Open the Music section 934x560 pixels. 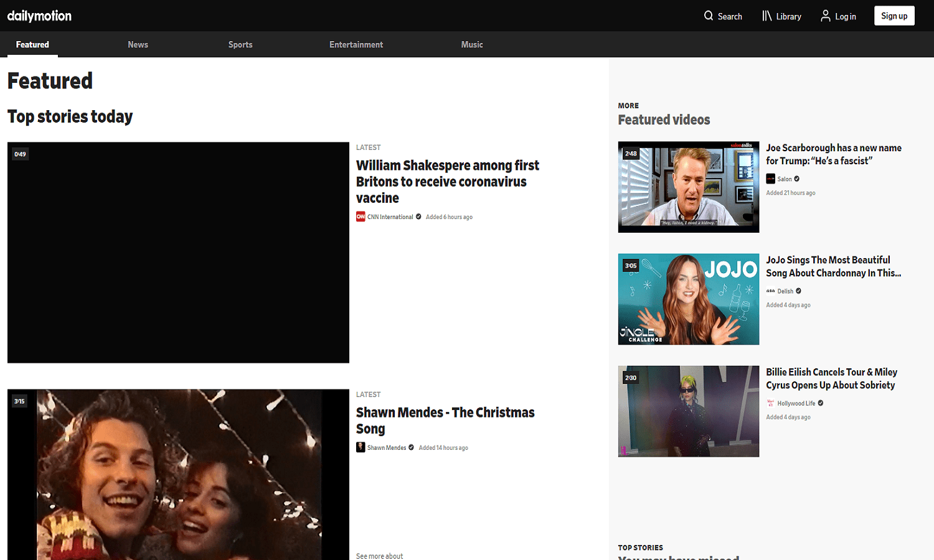(472, 44)
